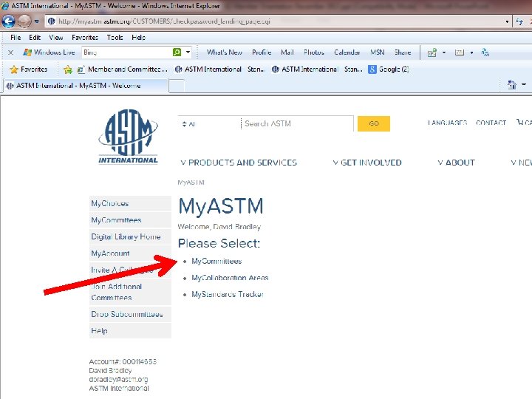Open Drop Subcommittees in sidebar
The image size is (532, 399).
click(130, 314)
